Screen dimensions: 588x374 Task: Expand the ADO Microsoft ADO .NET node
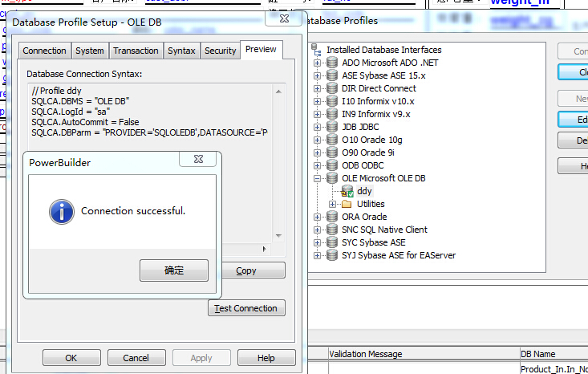pos(317,63)
